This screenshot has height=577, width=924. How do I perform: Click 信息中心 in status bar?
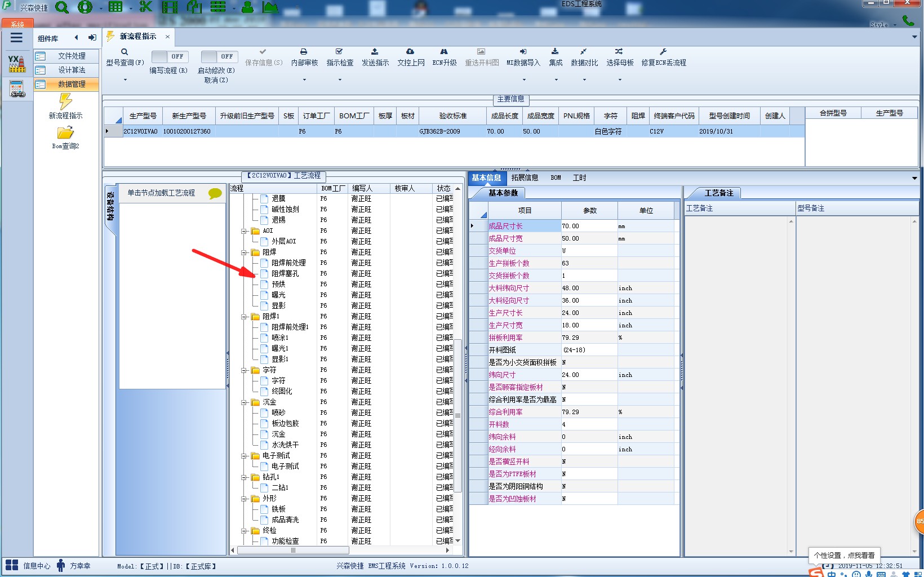tap(28, 565)
